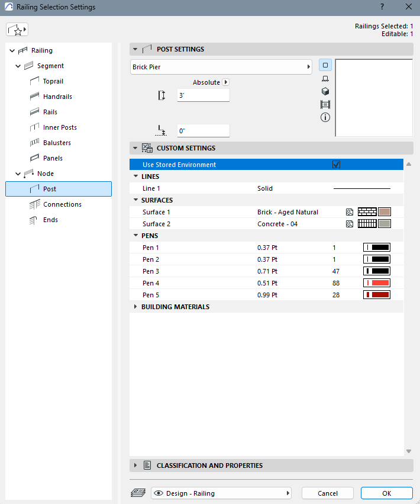Open the Brick Pier post type dropdown

pyautogui.click(x=221, y=67)
